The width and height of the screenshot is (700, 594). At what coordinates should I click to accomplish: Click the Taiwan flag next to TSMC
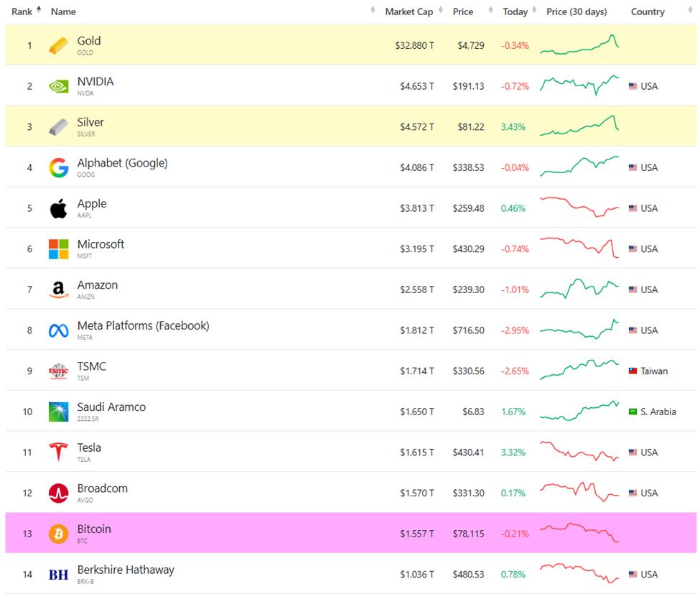click(x=634, y=371)
